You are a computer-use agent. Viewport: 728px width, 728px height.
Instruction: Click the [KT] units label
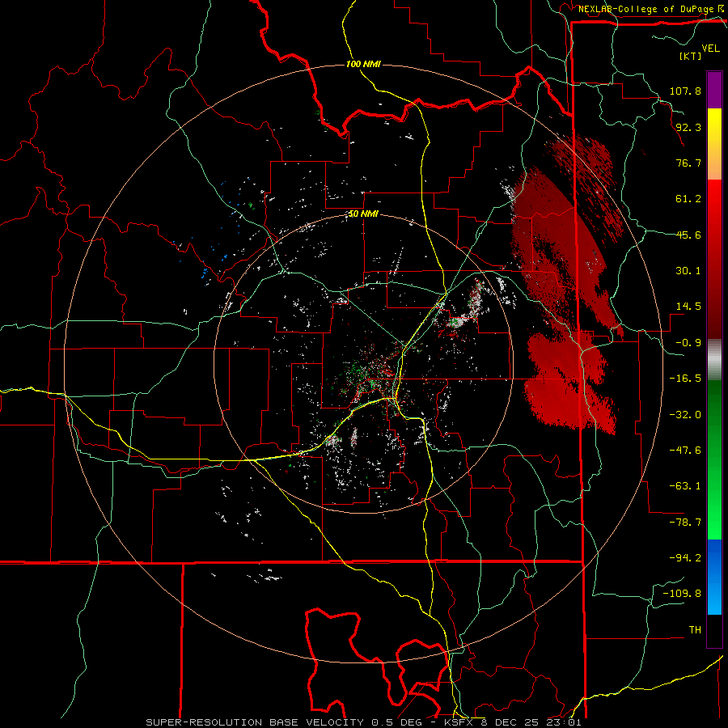[x=691, y=56]
